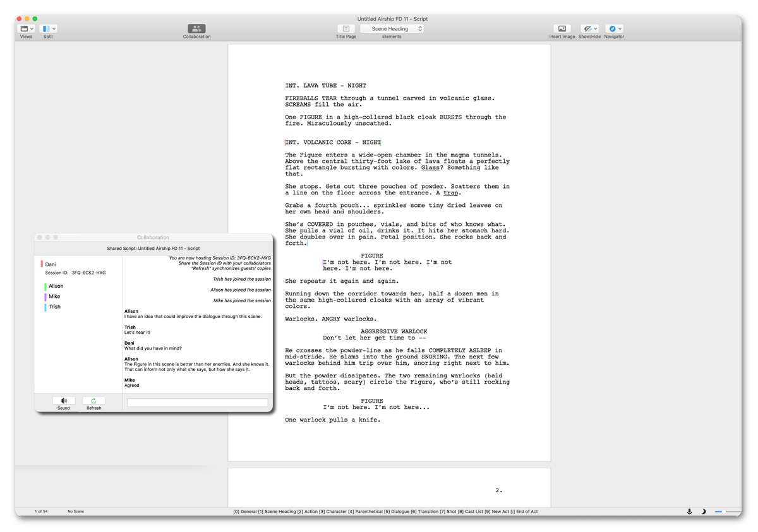Open the Show/Hide dropdown
The height and width of the screenshot is (532, 758).
(x=590, y=28)
